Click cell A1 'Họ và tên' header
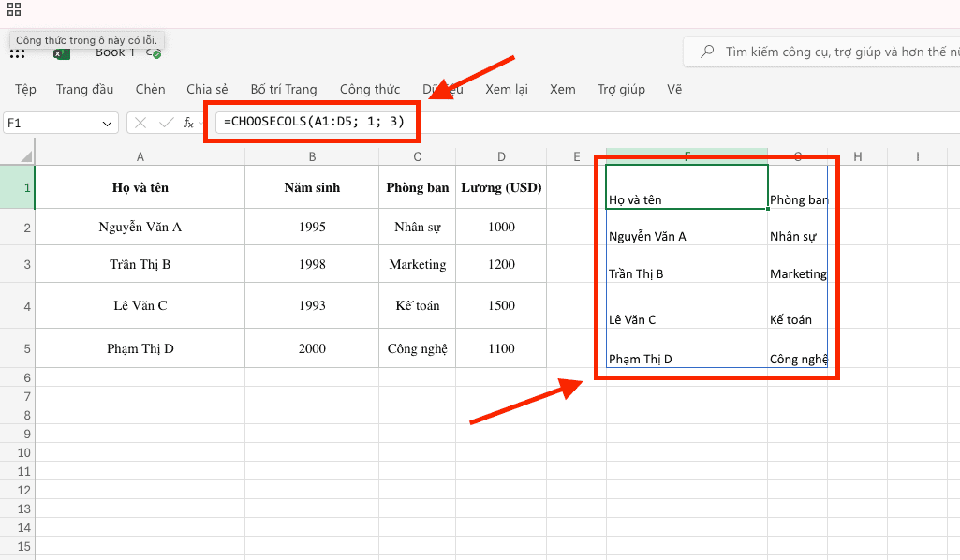Image resolution: width=960 pixels, height=560 pixels. point(140,187)
